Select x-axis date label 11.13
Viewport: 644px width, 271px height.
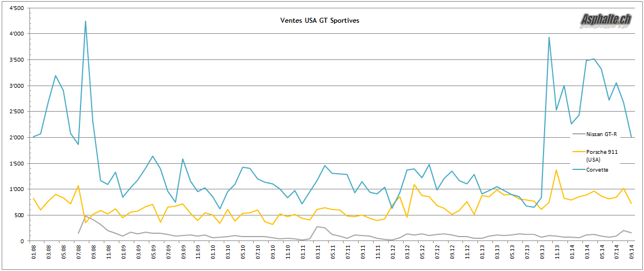[x=557, y=252]
